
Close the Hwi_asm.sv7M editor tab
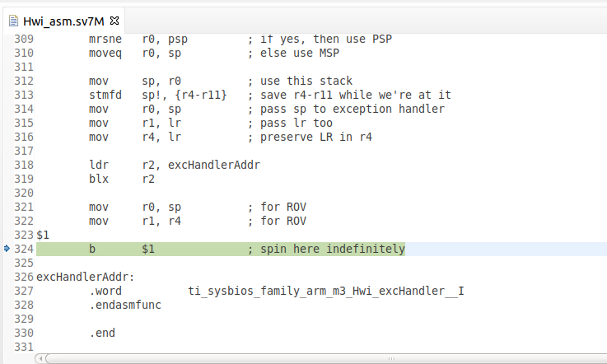[x=114, y=19]
